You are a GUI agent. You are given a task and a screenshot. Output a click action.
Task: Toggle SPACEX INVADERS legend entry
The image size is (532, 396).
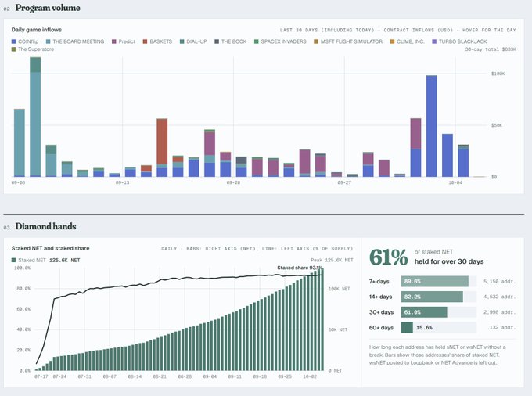click(x=280, y=41)
